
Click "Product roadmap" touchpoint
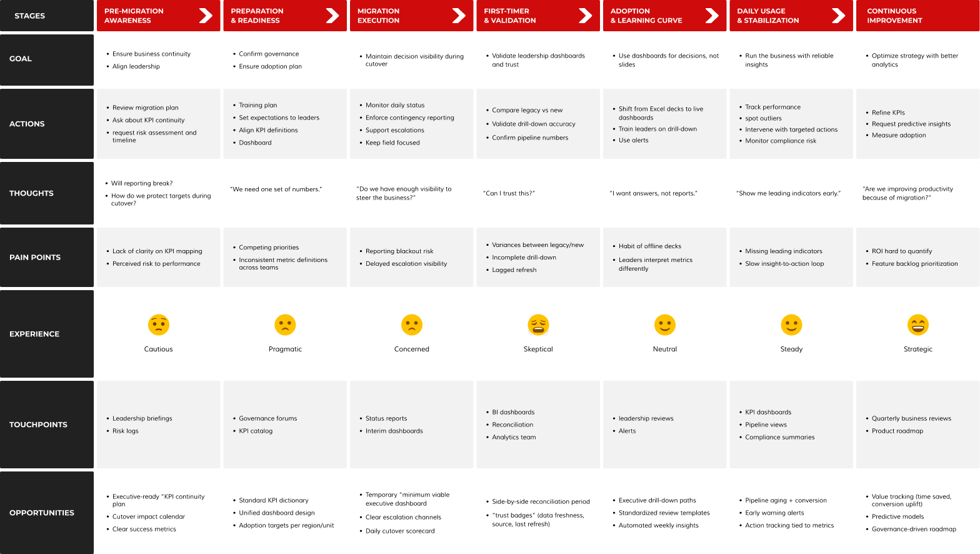coord(897,431)
